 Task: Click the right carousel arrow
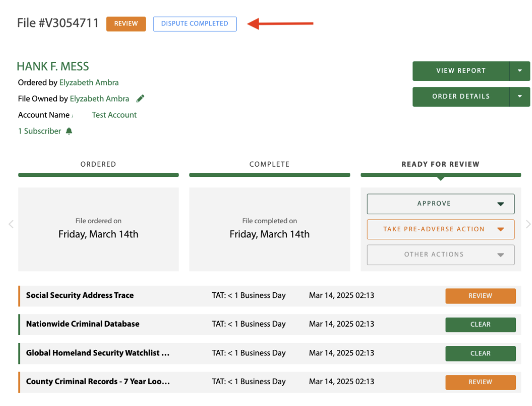click(x=528, y=224)
